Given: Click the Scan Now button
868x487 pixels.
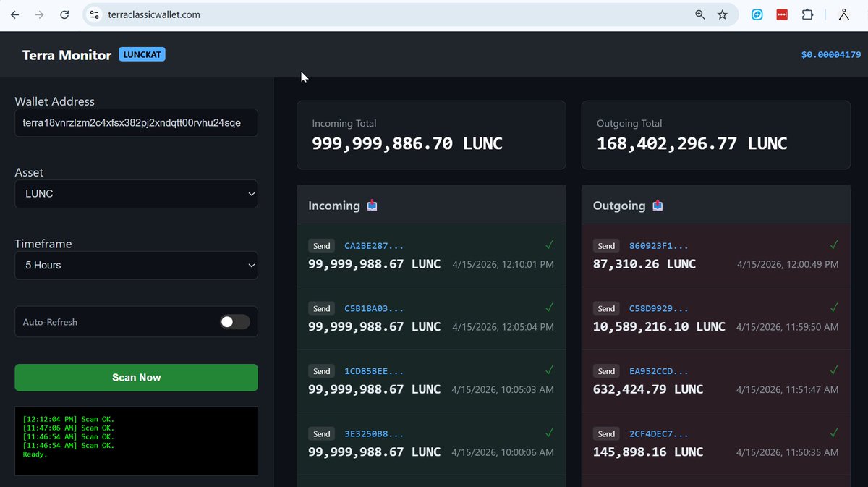Looking at the screenshot, I should [x=136, y=378].
